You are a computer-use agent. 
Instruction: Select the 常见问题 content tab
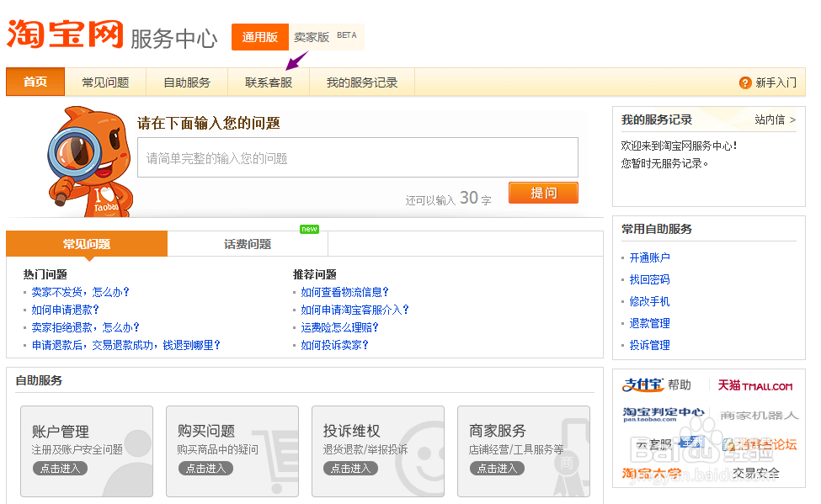click(87, 244)
